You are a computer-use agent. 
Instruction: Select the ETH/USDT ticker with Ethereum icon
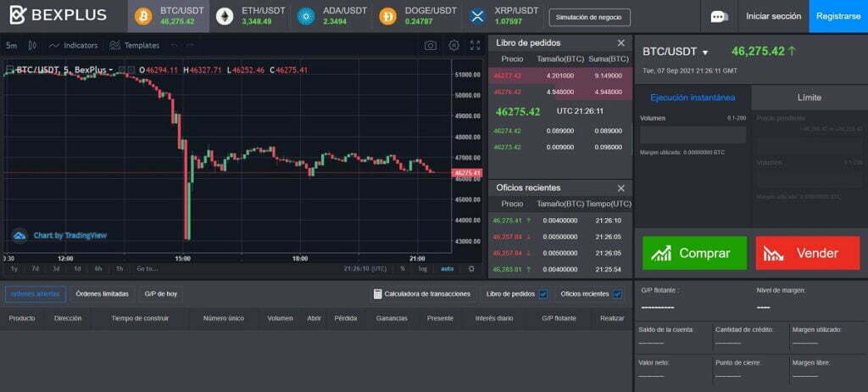tap(250, 16)
